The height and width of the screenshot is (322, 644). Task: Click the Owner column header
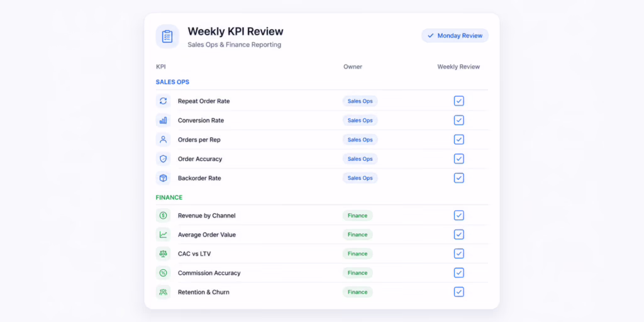coord(353,67)
